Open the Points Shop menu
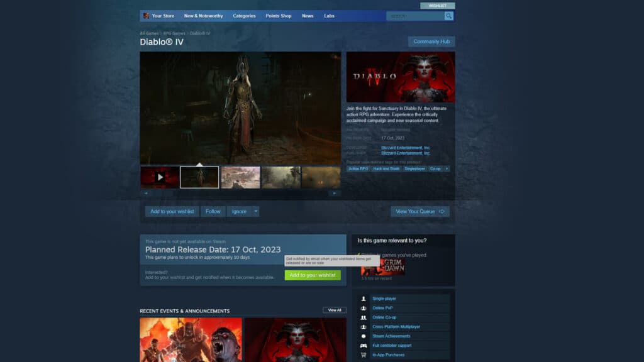The width and height of the screenshot is (644, 362). coord(278,16)
